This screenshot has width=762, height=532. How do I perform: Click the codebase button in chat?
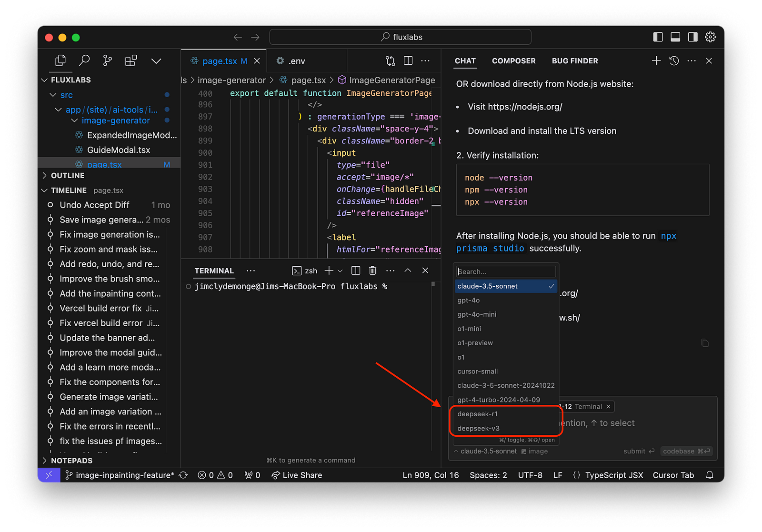(686, 451)
